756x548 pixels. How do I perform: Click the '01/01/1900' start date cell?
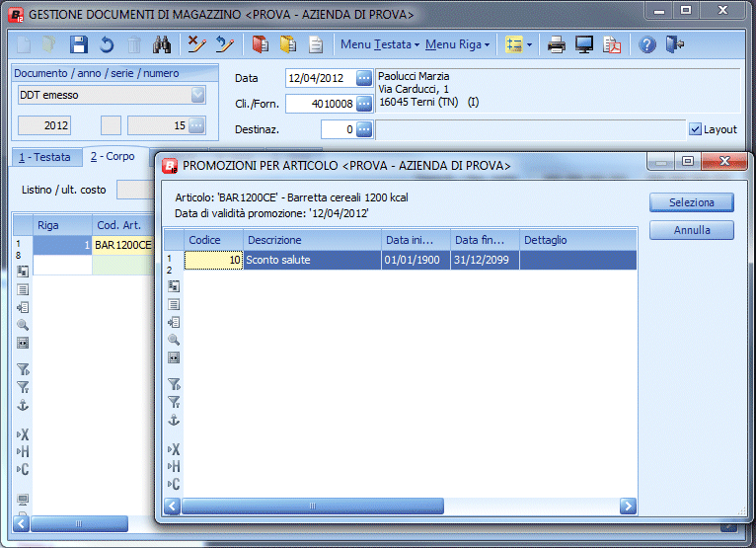(416, 260)
